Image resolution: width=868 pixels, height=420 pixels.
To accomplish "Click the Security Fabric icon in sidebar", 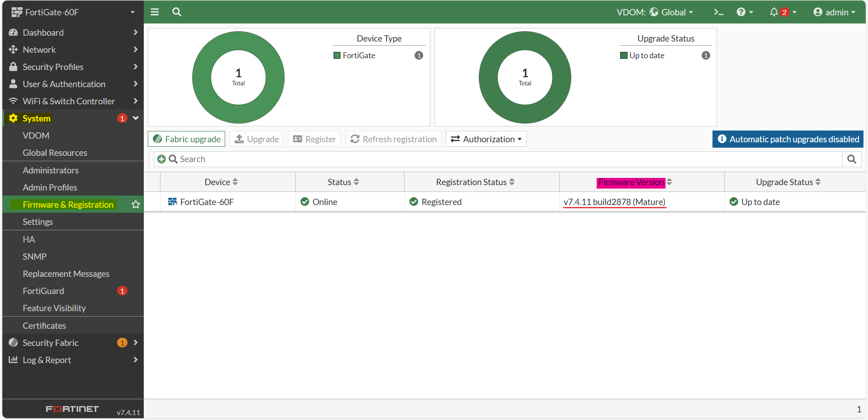I will [14, 343].
